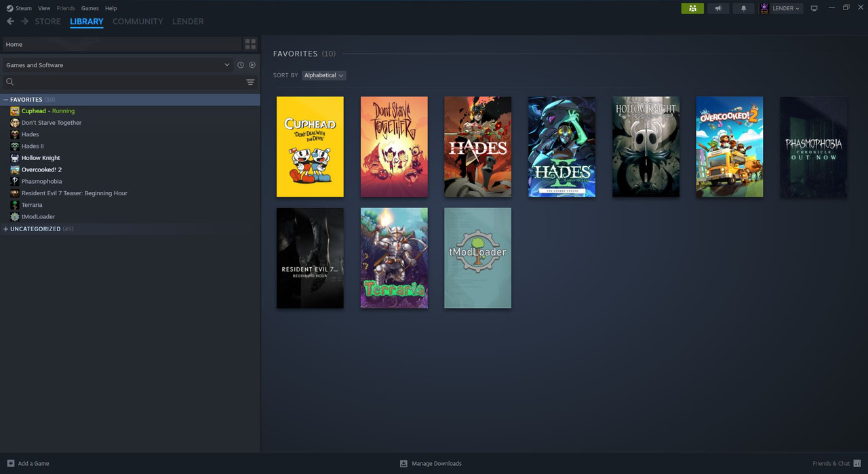Open the LENDER profile tab
868x474 pixels.
(188, 22)
